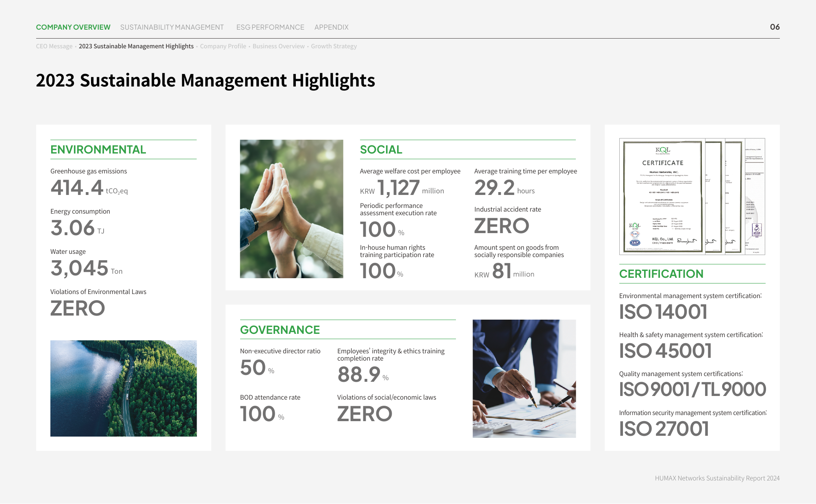The image size is (816, 504).
Task: Jump to Business Overview link
Action: point(278,46)
